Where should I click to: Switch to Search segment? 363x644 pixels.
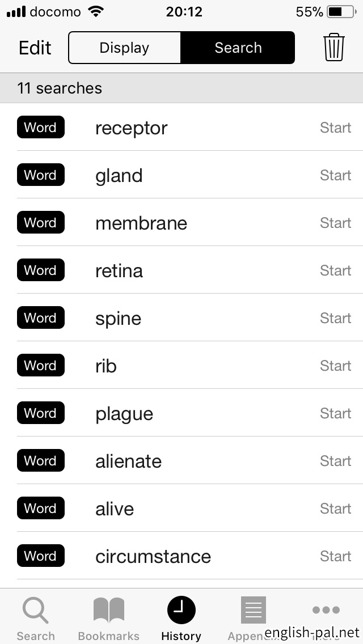tap(238, 48)
